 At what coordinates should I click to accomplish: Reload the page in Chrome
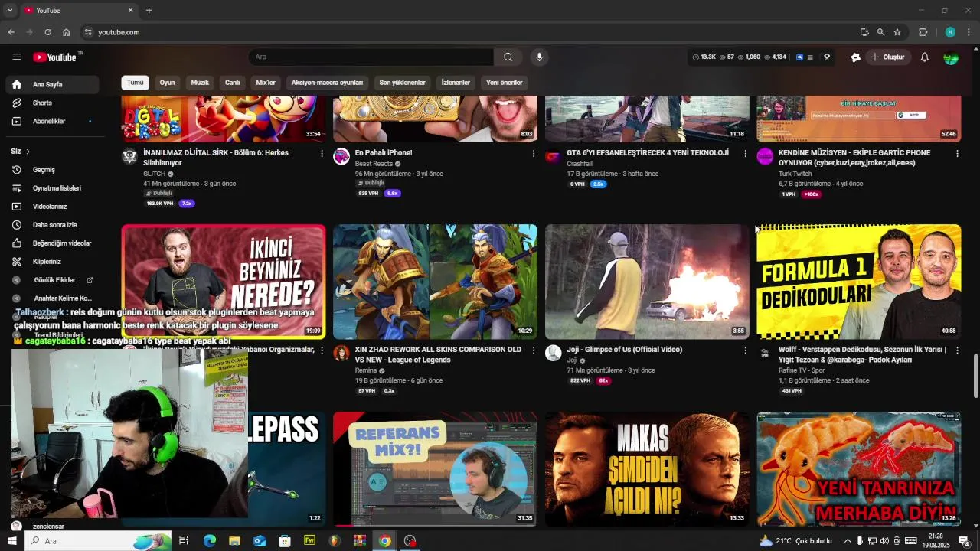47,32
